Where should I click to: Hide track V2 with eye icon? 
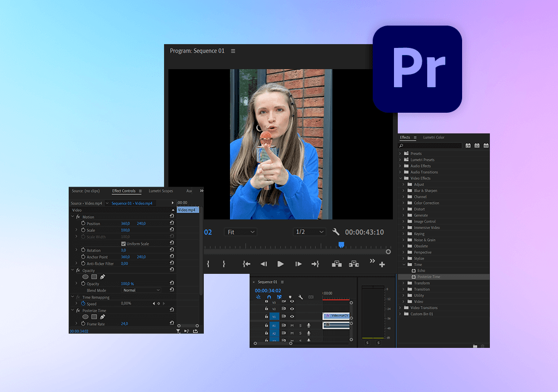[x=292, y=309]
